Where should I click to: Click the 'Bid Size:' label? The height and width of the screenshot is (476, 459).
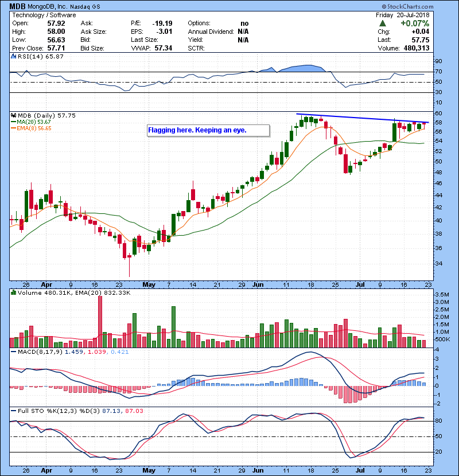coord(92,48)
